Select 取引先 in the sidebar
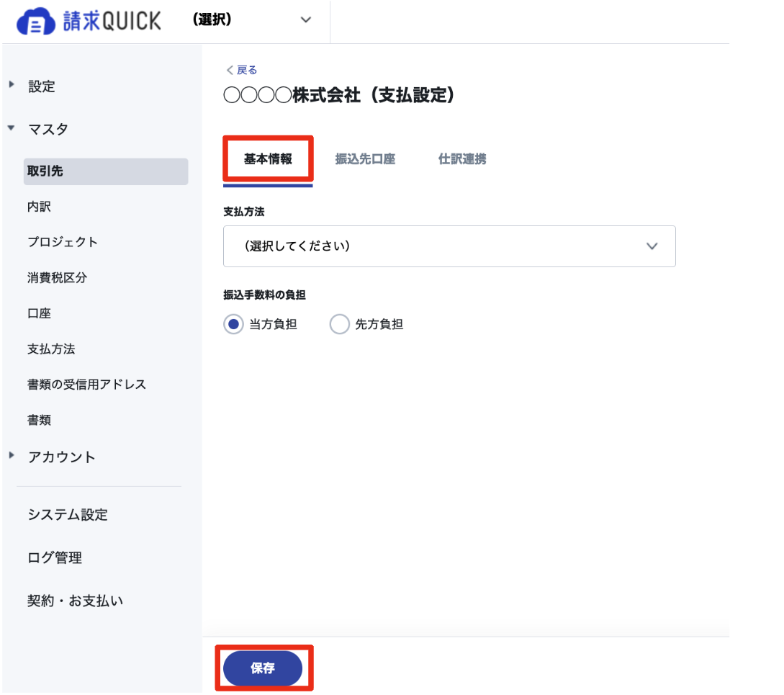The image size is (784, 695). [106, 171]
